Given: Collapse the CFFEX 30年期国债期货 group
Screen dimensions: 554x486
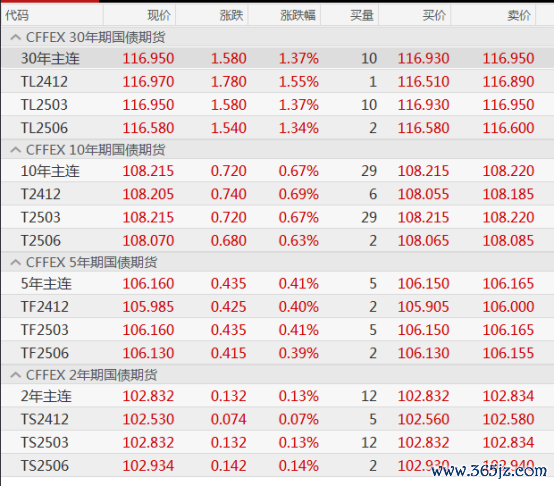Looking at the screenshot, I should [16, 37].
